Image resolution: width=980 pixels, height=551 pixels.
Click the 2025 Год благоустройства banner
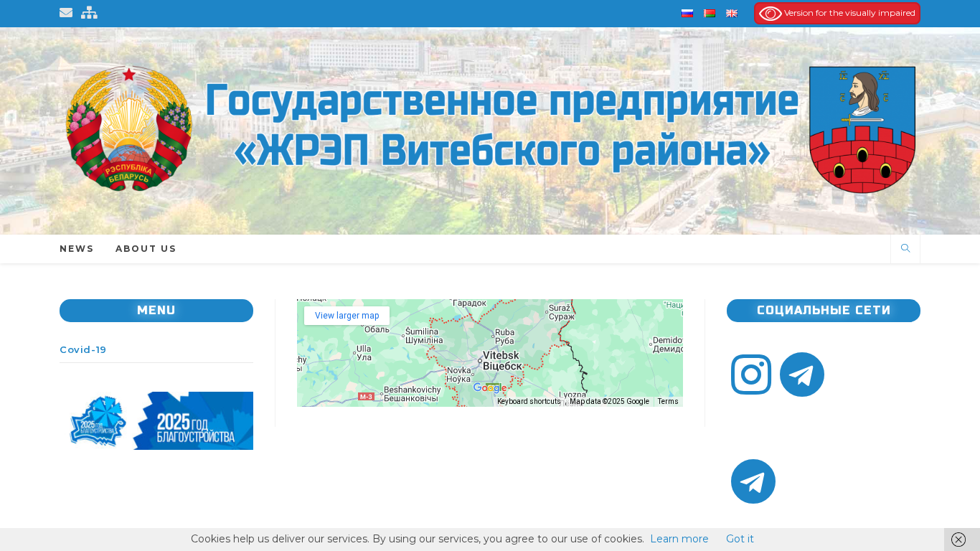(x=156, y=420)
